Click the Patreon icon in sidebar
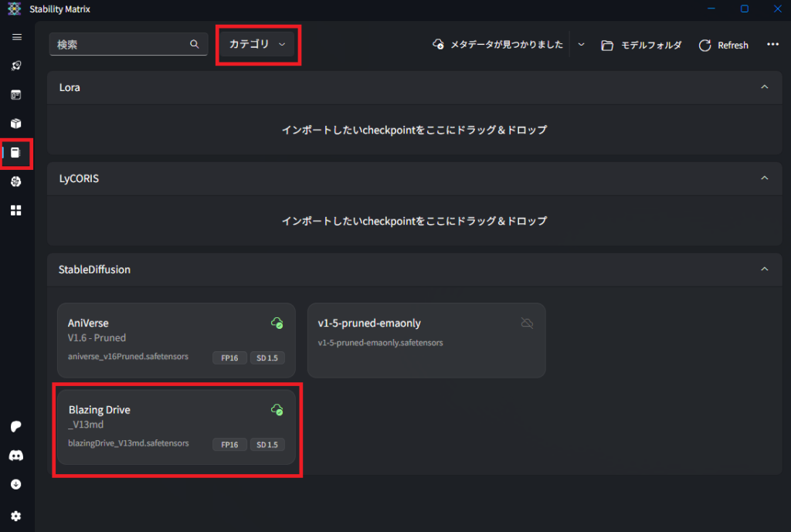 tap(16, 427)
